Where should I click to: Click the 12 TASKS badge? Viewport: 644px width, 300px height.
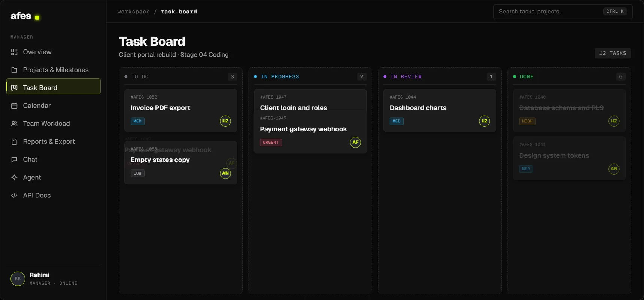tap(613, 53)
